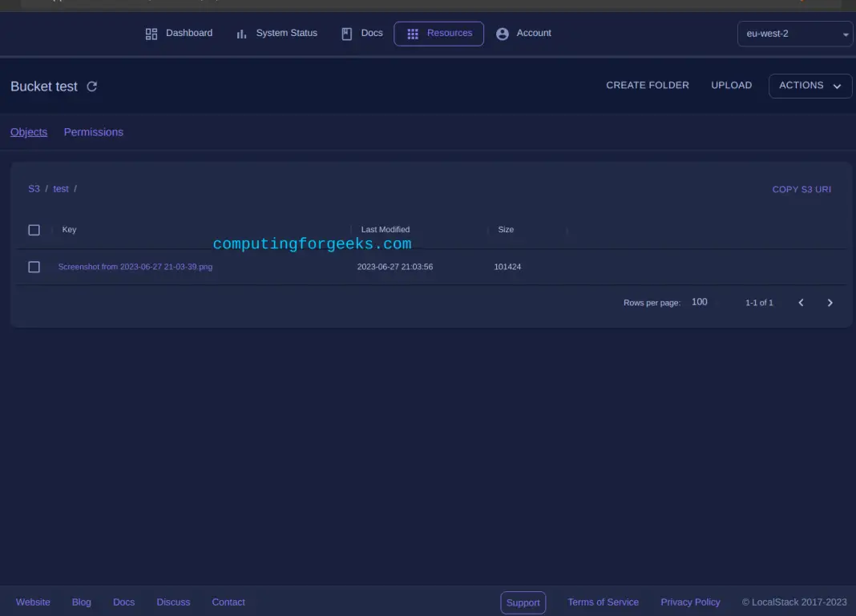Toggle the select-all checkbox in header
Screen dimensions: 856x616
pyautogui.click(x=34, y=230)
